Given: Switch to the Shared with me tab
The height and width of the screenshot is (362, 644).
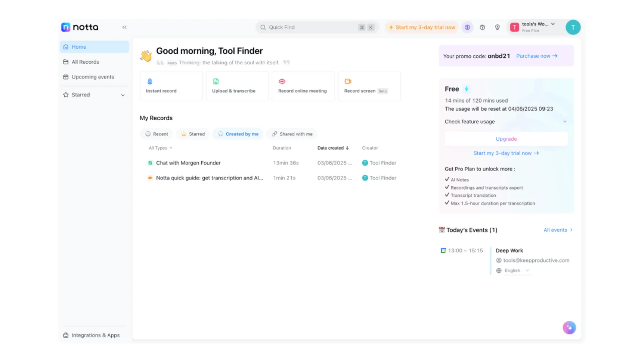Looking at the screenshot, I should (x=292, y=134).
